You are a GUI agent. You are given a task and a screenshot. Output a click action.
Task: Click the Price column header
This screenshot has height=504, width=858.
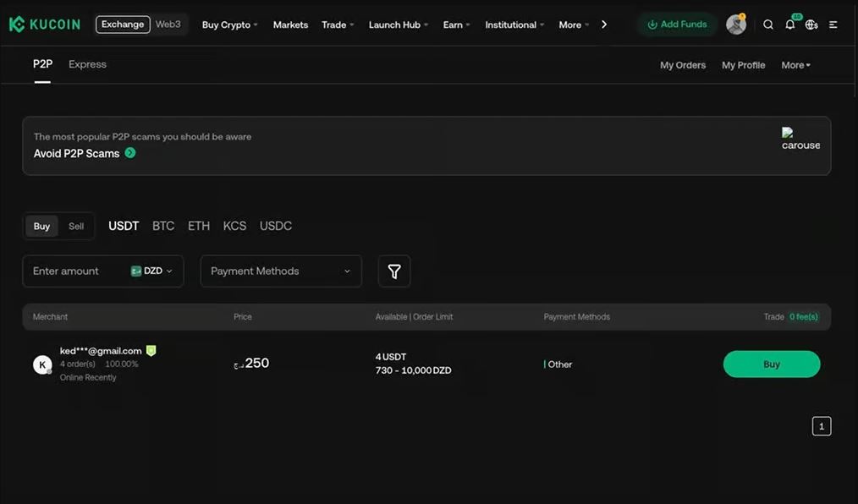242,317
